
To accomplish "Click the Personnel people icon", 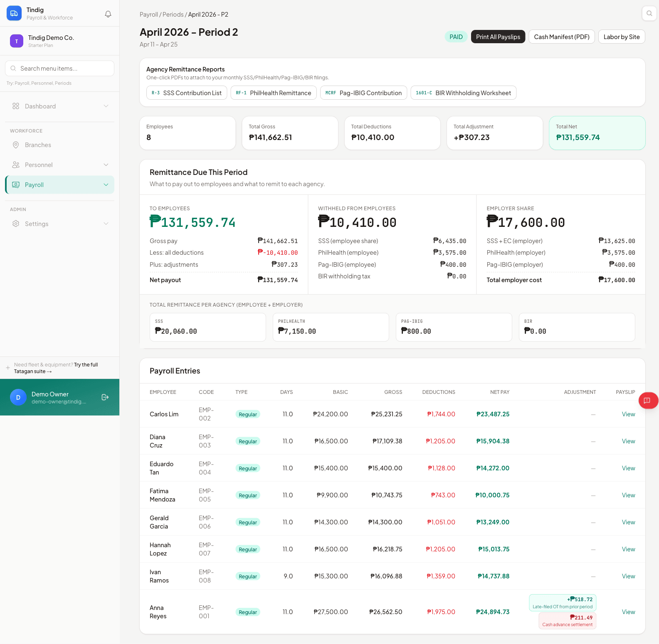I will tap(16, 165).
